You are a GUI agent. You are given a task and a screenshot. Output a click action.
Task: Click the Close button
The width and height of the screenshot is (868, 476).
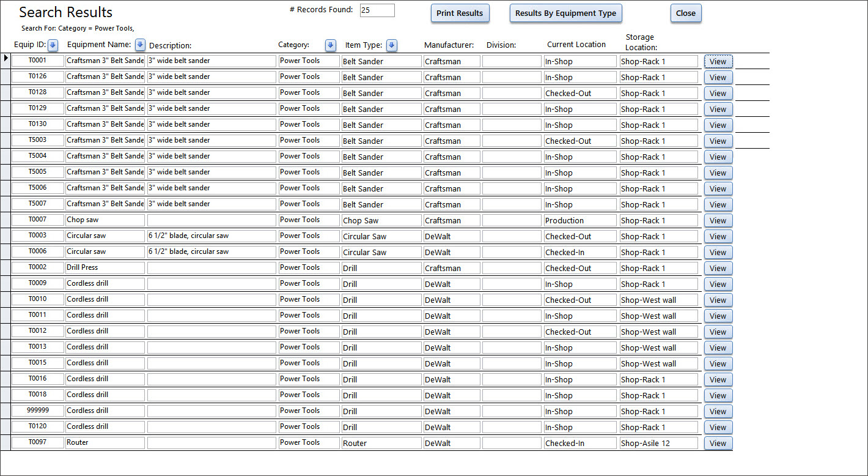(x=685, y=13)
